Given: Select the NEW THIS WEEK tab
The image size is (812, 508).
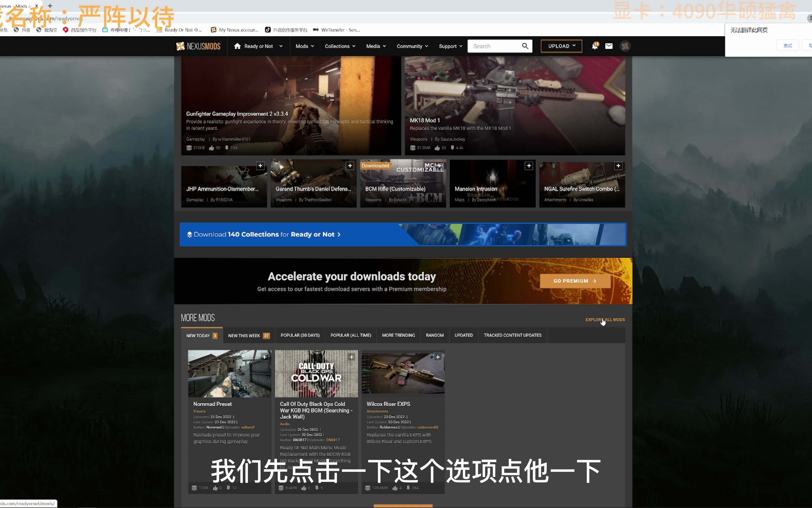Looking at the screenshot, I should click(x=249, y=335).
